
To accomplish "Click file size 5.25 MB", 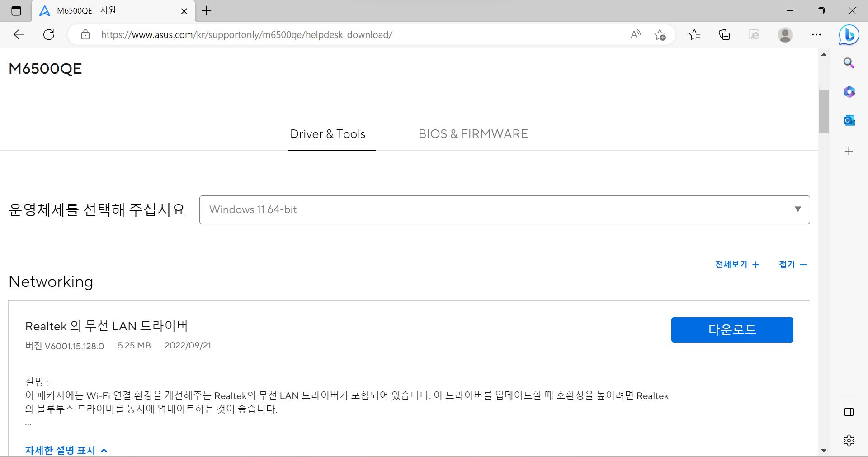I will pos(134,345).
